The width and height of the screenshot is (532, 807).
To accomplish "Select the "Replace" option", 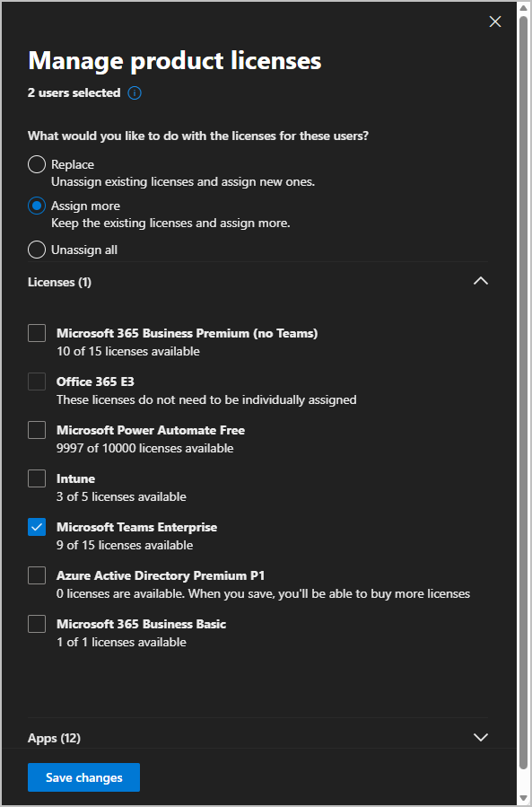I will click(x=36, y=164).
